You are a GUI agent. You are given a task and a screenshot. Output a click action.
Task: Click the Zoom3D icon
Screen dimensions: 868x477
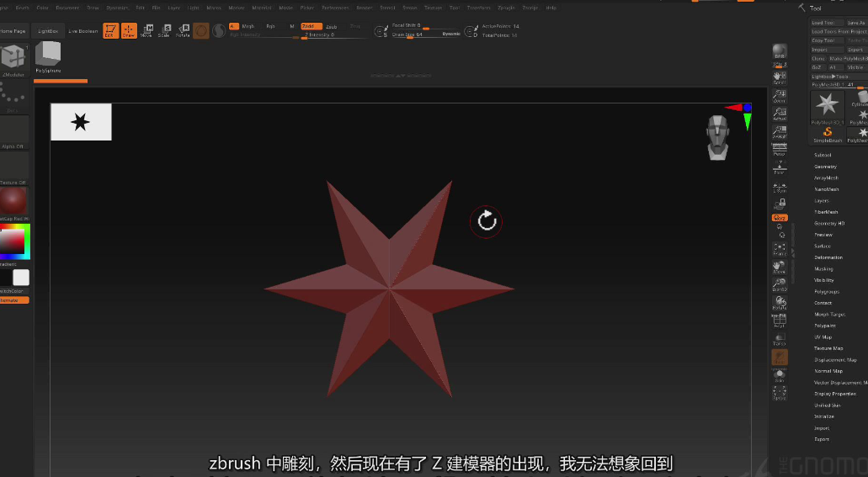(x=780, y=284)
